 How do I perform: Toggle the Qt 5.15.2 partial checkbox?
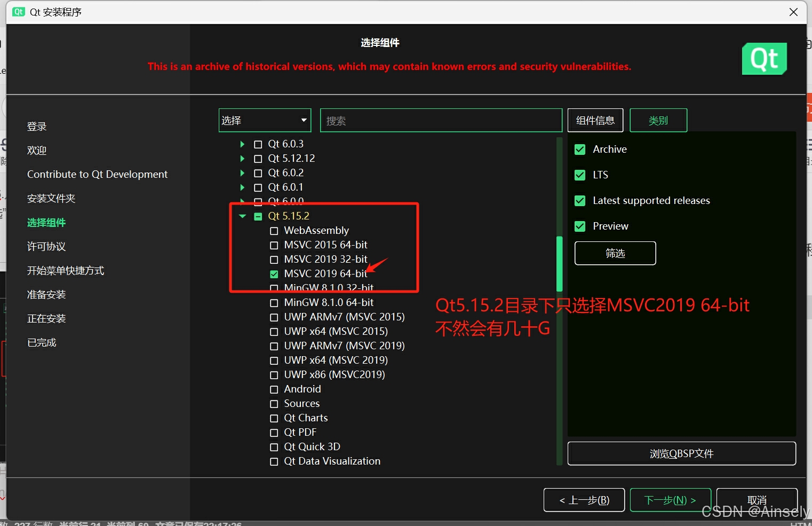(x=258, y=216)
